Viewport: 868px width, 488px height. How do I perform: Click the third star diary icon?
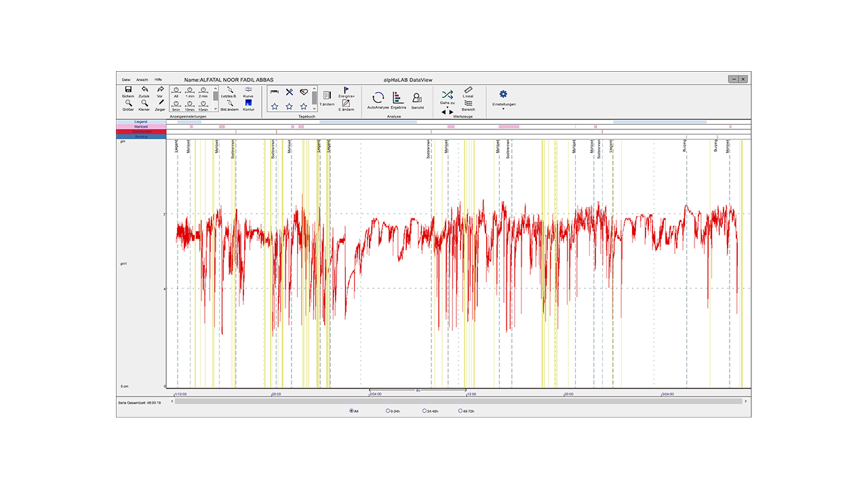[304, 106]
